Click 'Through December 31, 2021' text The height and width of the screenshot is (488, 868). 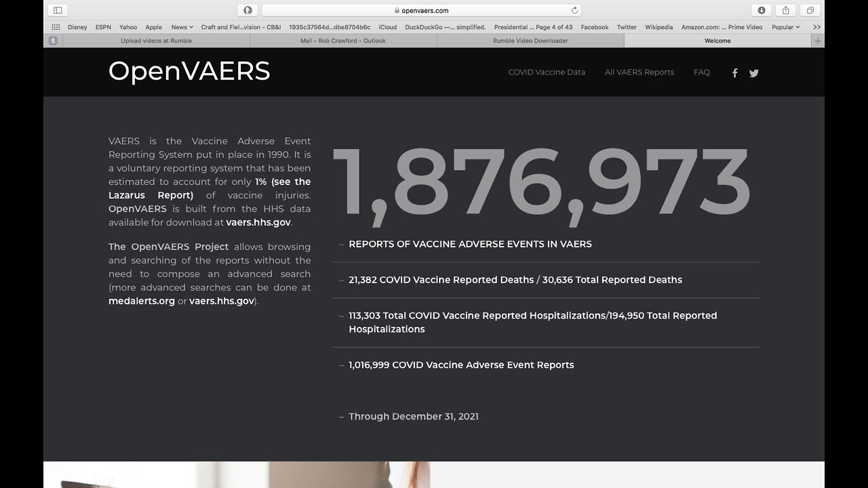[414, 416]
